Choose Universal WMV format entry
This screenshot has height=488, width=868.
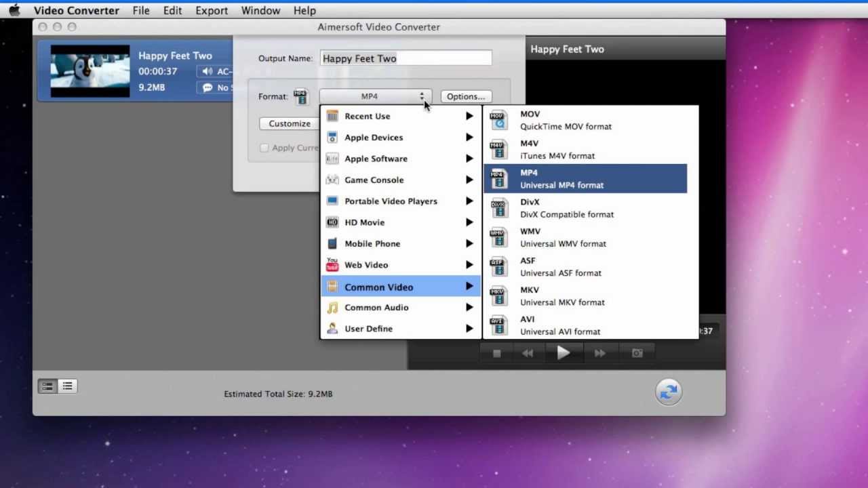585,237
